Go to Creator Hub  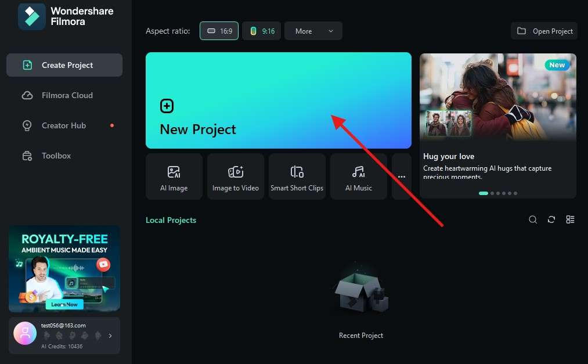coord(64,125)
